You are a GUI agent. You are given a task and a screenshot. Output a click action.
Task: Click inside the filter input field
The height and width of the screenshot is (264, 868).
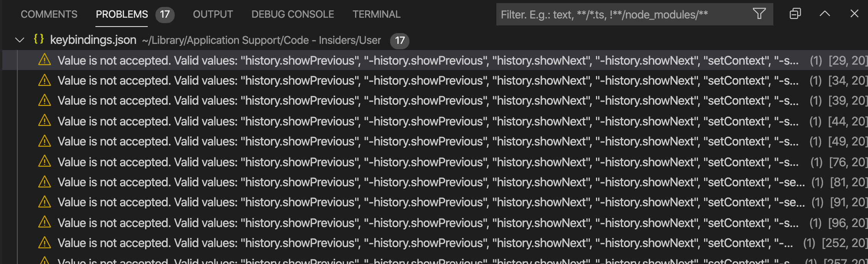[616, 15]
